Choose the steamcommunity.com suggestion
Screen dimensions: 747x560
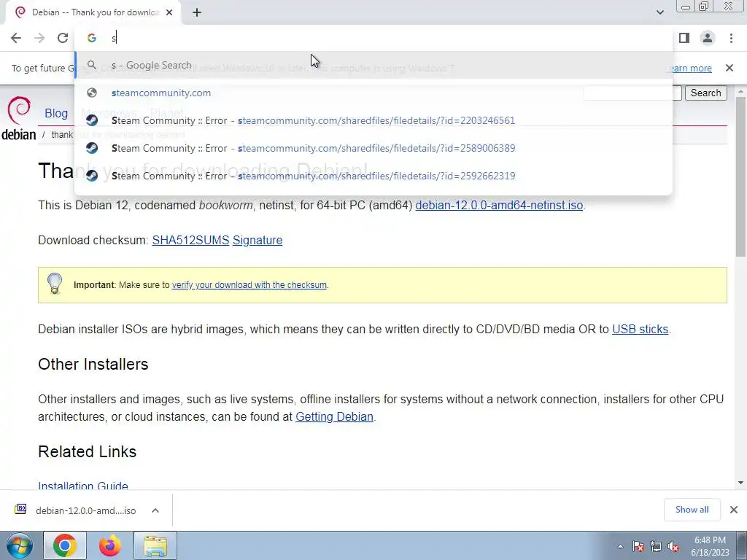tap(373, 93)
